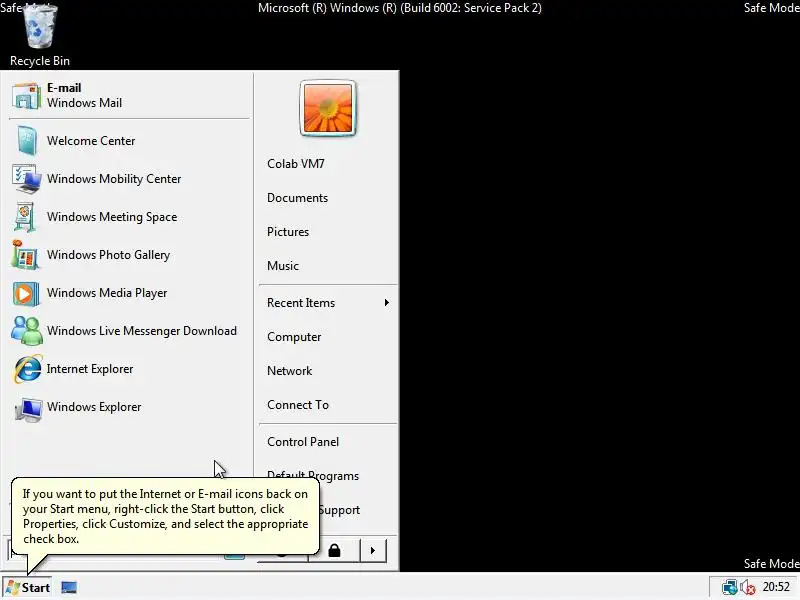Image resolution: width=800 pixels, height=600 pixels.
Task: Click the Internet Explorer 'e' icon
Action: tap(28, 368)
